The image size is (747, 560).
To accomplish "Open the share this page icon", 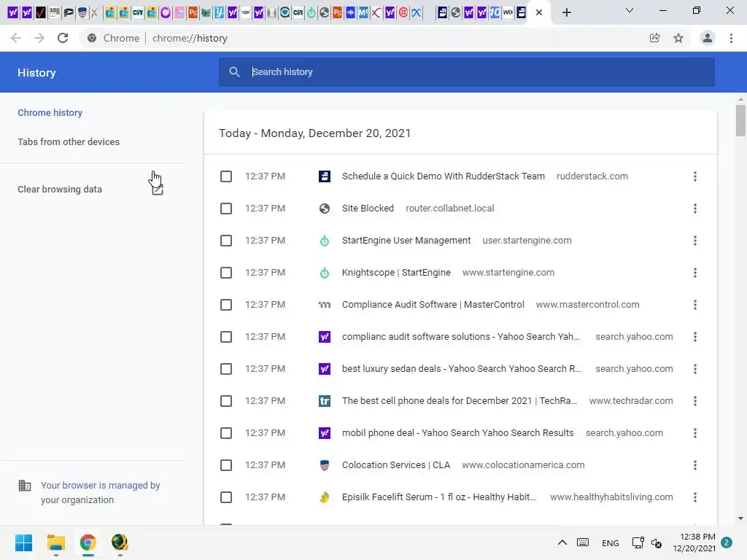I will pyautogui.click(x=654, y=38).
